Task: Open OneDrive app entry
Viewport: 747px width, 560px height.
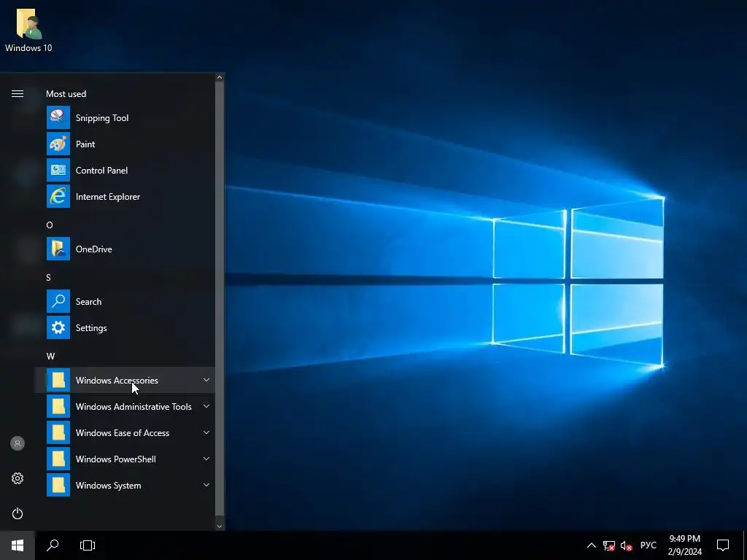Action: [125, 249]
